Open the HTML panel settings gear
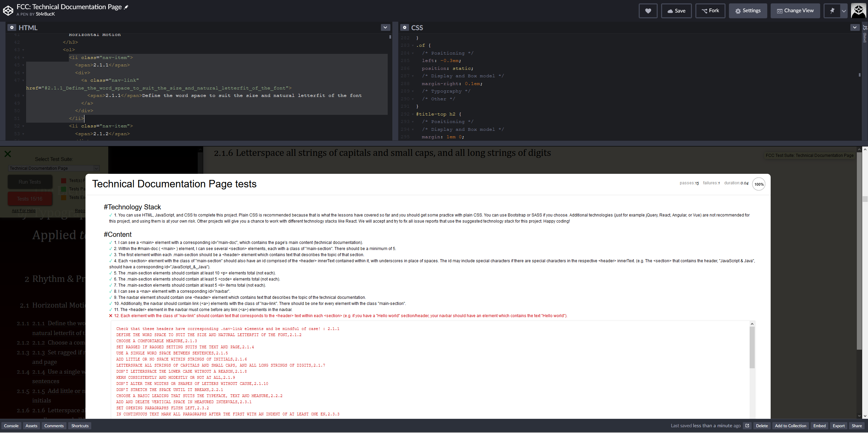Screen dimensions: 868x433 [12, 27]
